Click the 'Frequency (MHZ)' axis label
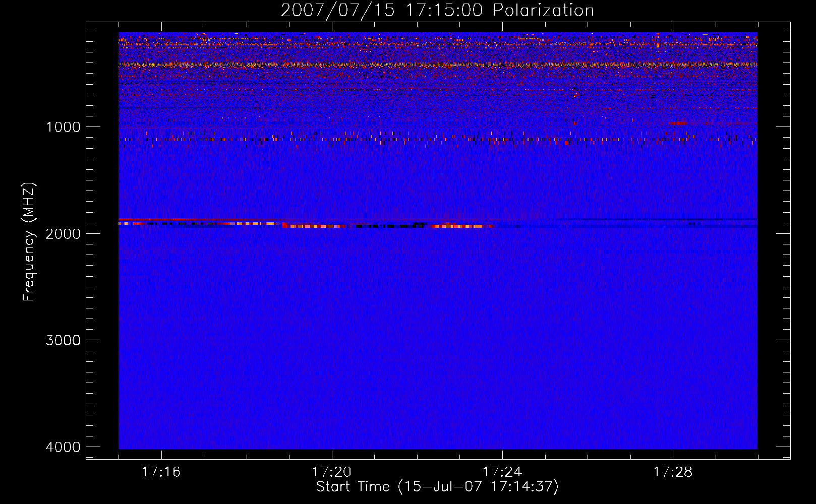 28,242
